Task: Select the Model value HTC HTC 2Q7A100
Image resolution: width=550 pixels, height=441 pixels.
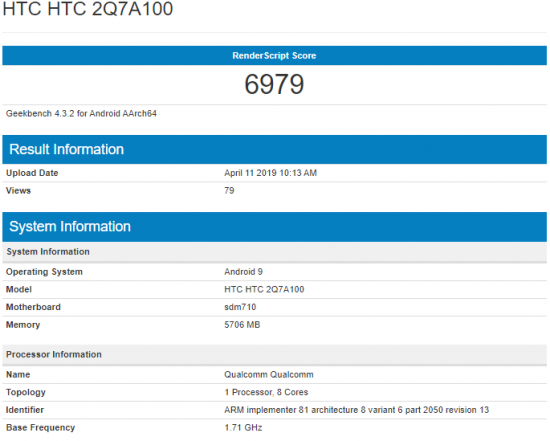Action: [264, 289]
